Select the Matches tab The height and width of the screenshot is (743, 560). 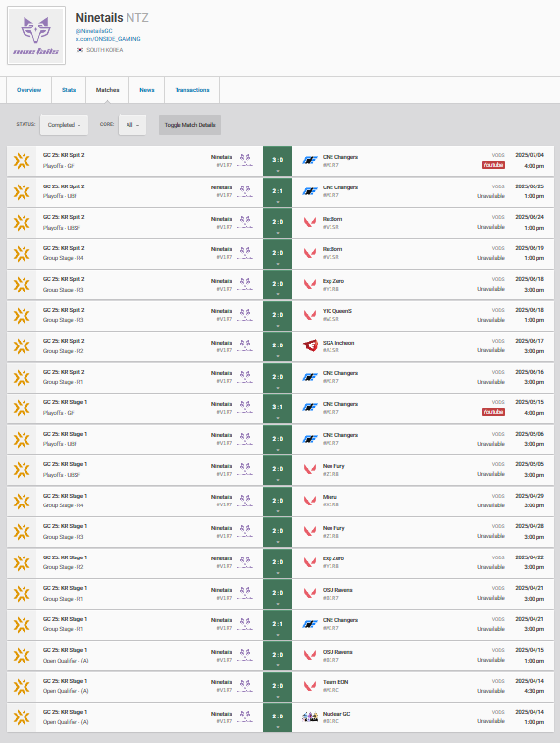pos(108,90)
